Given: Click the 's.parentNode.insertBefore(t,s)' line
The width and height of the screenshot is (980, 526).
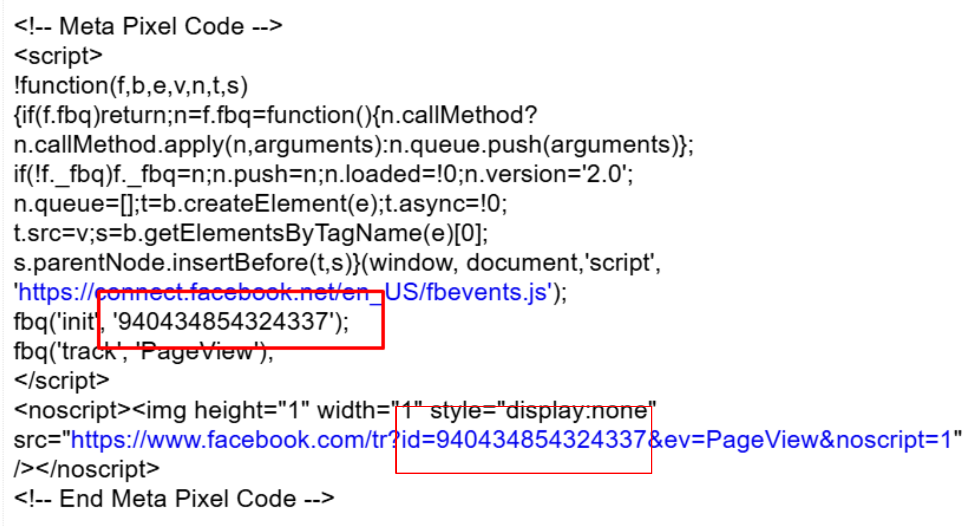Looking at the screenshot, I should pos(337,263).
